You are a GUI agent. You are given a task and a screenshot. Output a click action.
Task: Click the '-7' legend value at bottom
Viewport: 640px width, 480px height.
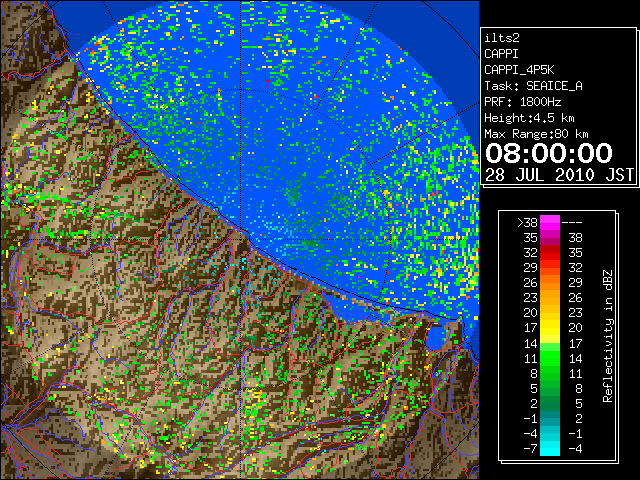point(530,449)
